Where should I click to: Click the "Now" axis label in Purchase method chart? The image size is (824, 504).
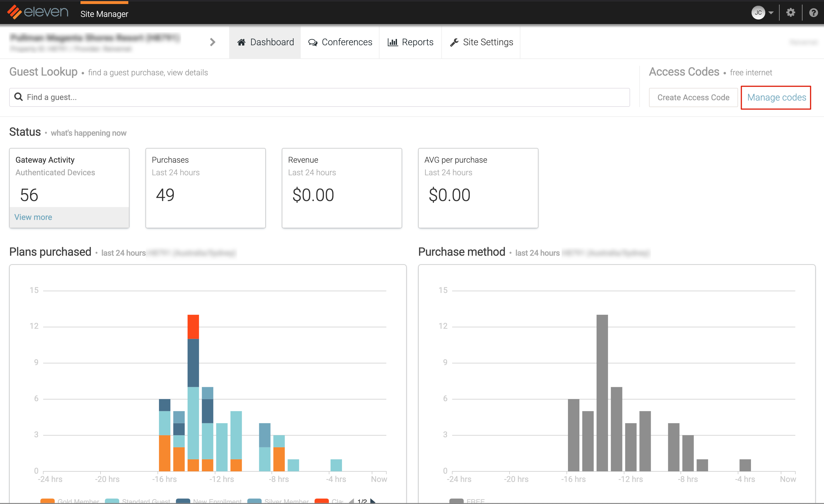(788, 479)
